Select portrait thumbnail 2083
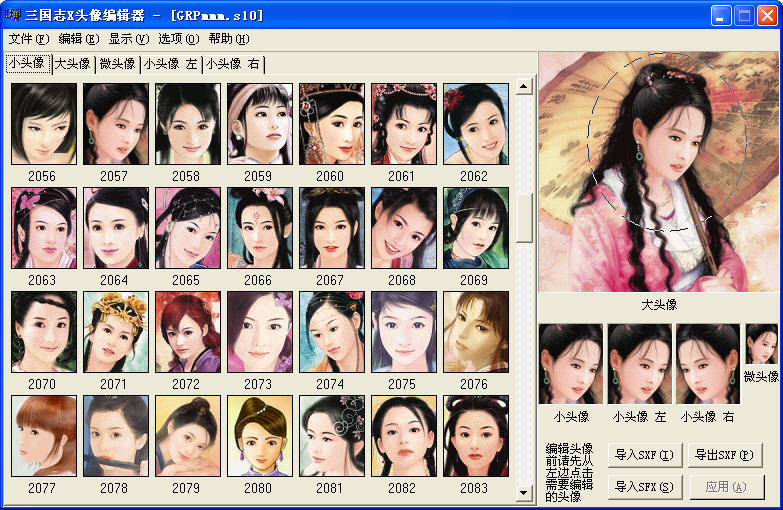The image size is (783, 510). [476, 436]
